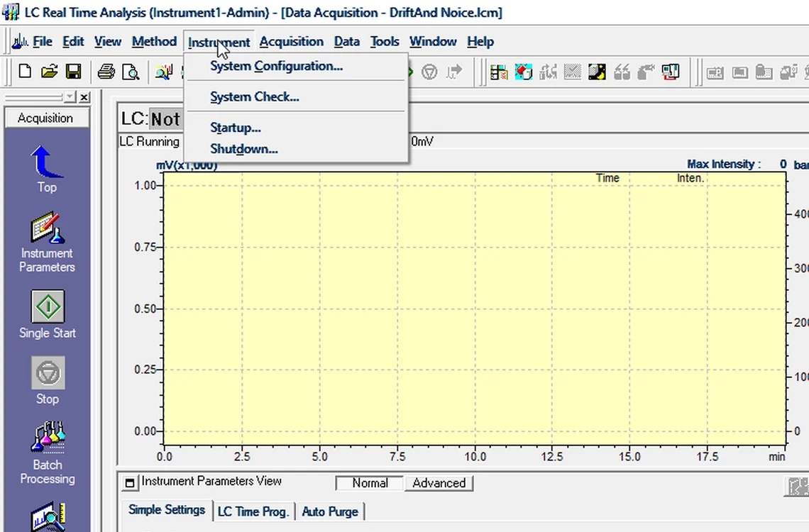Select Advanced parameter view mode
The image size is (809, 532).
click(x=439, y=483)
